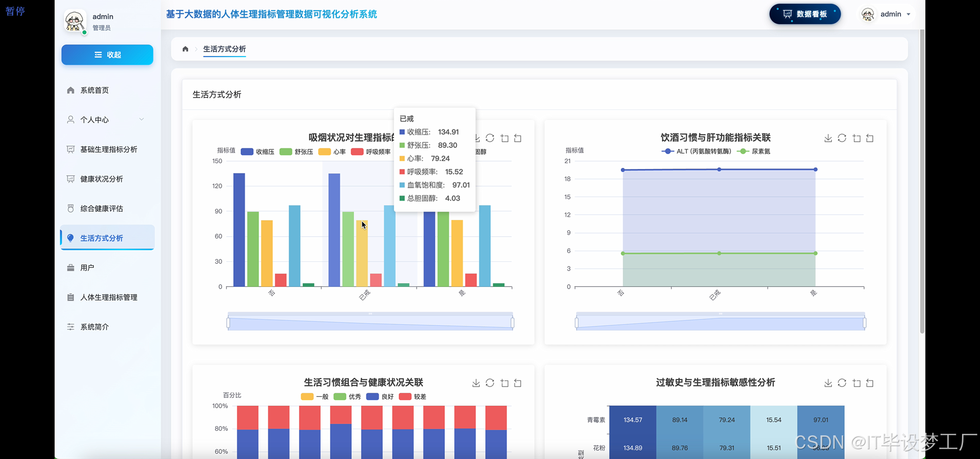The image size is (980, 459).
Task: Download the 生活习惯组合 chart as image
Action: [x=476, y=383]
